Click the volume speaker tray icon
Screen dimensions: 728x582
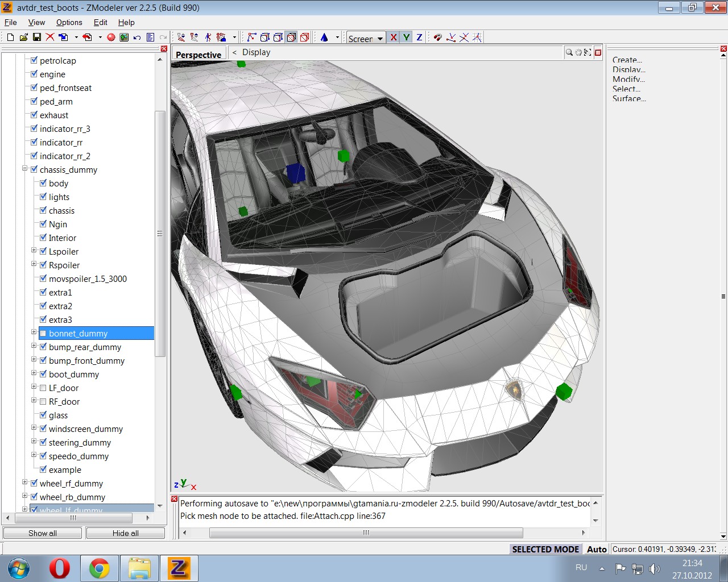click(655, 568)
